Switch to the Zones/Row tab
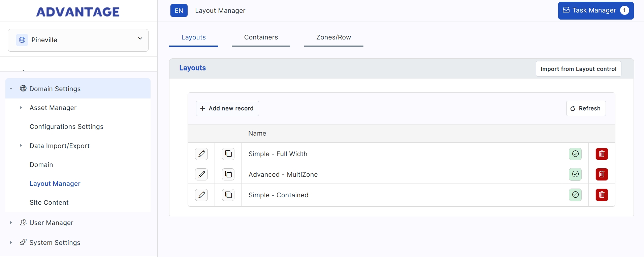 333,37
